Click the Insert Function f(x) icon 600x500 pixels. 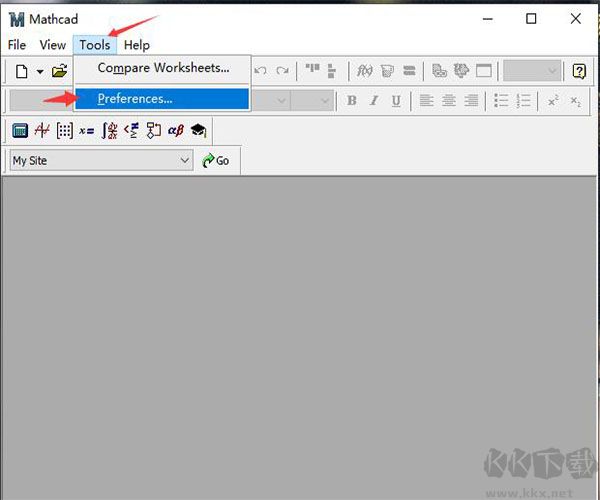[364, 71]
